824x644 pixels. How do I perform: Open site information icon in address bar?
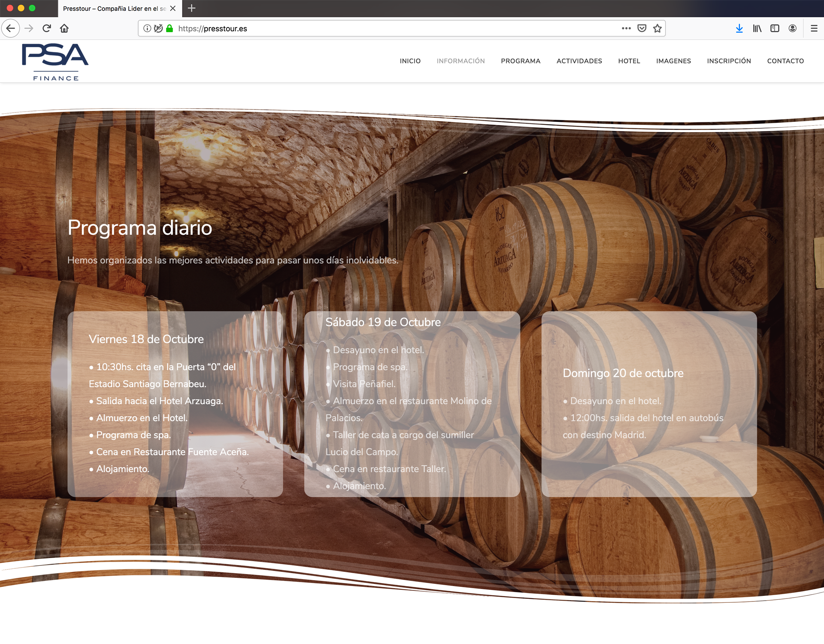pyautogui.click(x=147, y=28)
